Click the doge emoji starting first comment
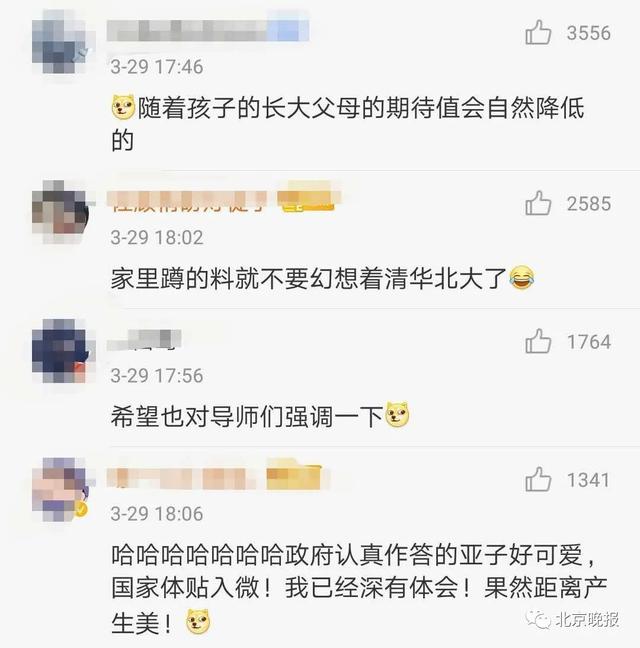The image size is (640, 648). 124,107
